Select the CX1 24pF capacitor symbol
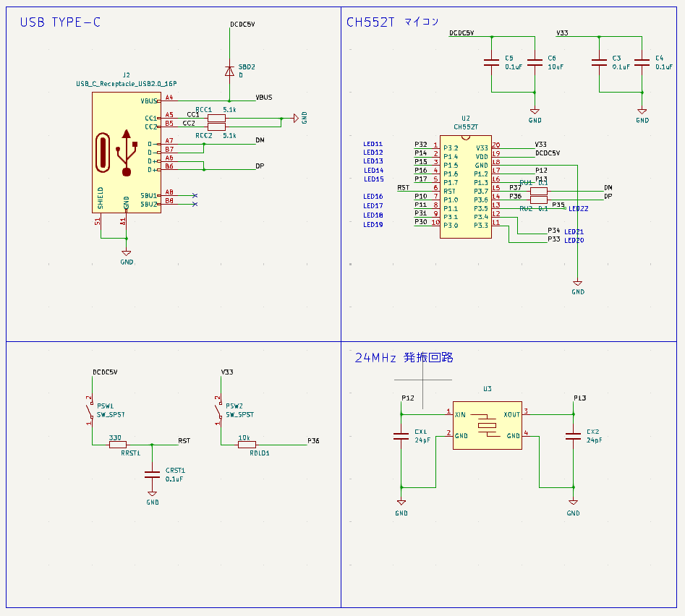This screenshot has width=685, height=616. 401,436
